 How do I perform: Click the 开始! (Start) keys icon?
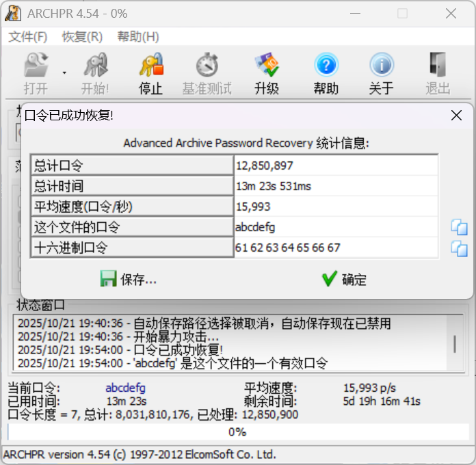coord(95,65)
